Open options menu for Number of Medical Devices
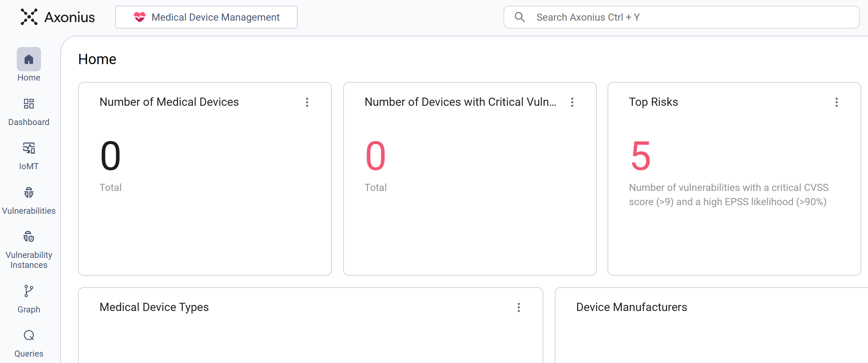The image size is (868, 363). (x=307, y=102)
